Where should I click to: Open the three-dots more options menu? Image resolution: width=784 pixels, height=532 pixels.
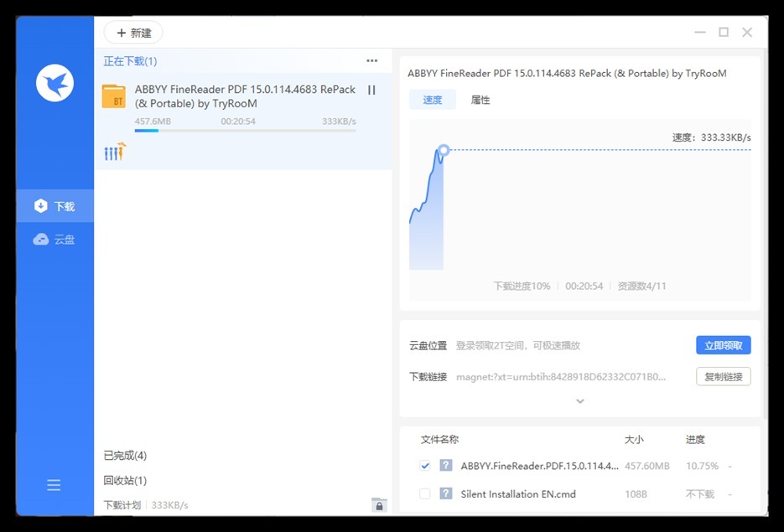[x=371, y=61]
